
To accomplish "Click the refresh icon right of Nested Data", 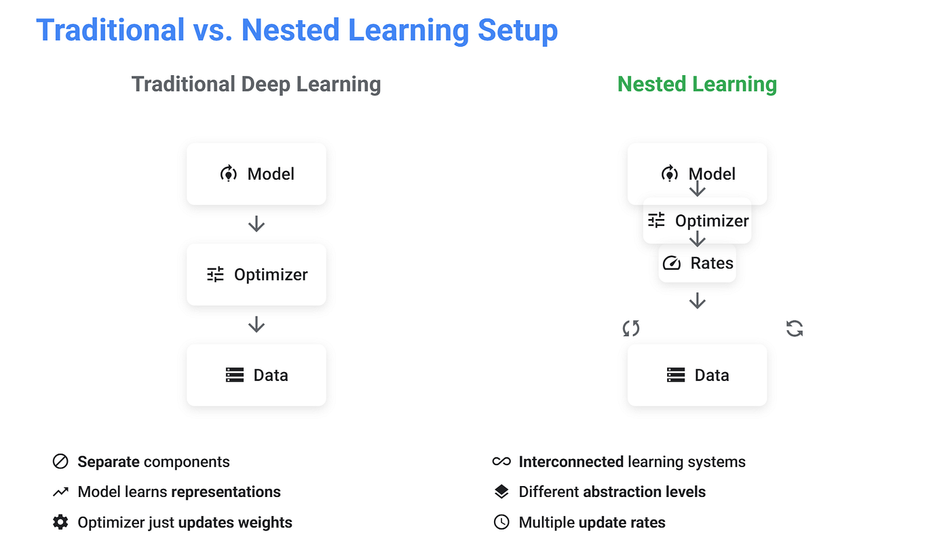I will point(795,329).
